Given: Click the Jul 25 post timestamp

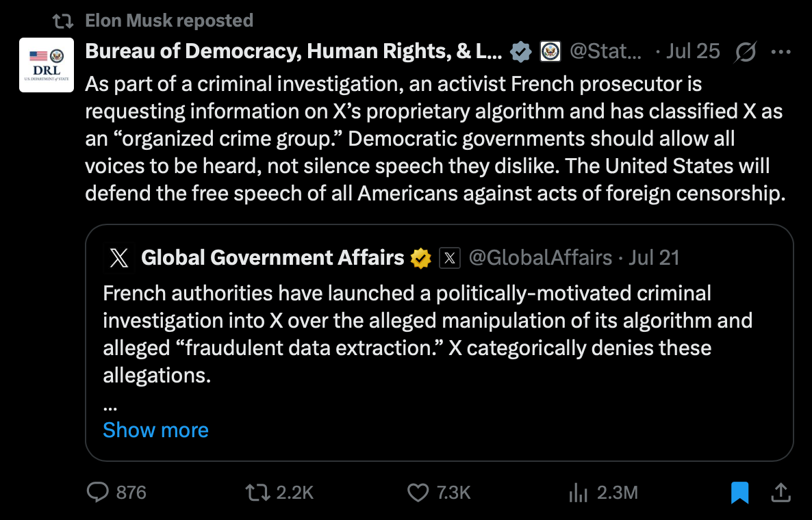Looking at the screenshot, I should pyautogui.click(x=693, y=51).
